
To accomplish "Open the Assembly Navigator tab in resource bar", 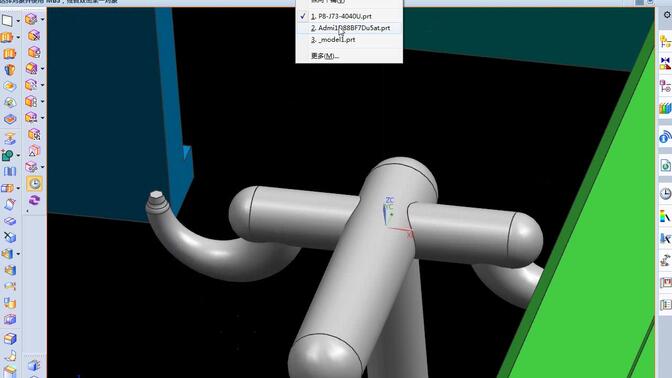I will [x=665, y=41].
